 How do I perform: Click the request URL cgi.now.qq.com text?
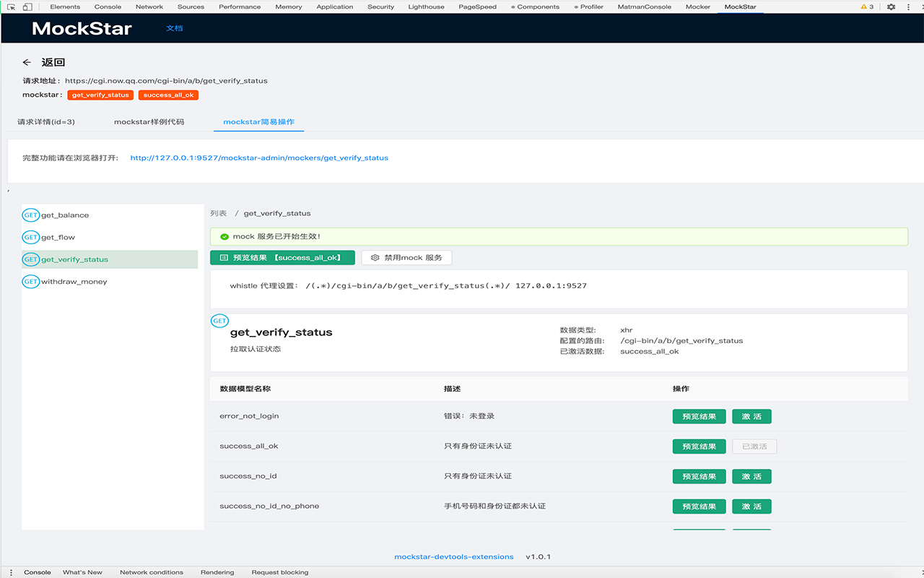(x=166, y=81)
